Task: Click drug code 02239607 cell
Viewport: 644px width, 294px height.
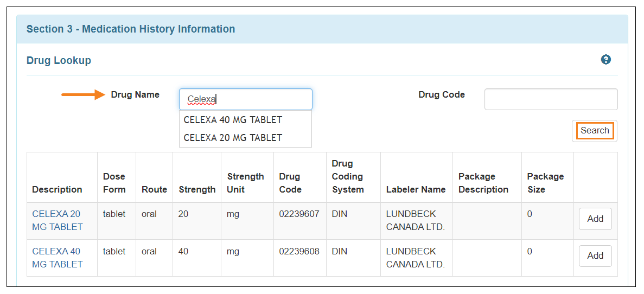Action: pos(299,214)
